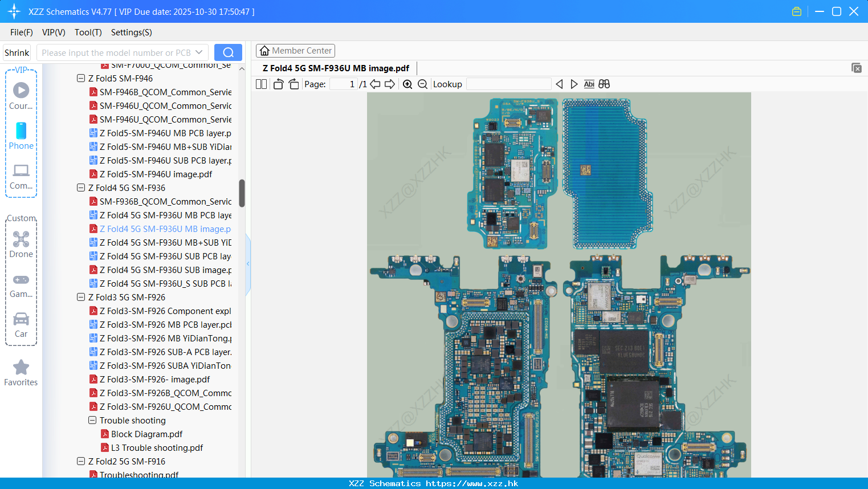Open the Settings(S) menu
The image size is (868, 489).
pyautogui.click(x=132, y=32)
